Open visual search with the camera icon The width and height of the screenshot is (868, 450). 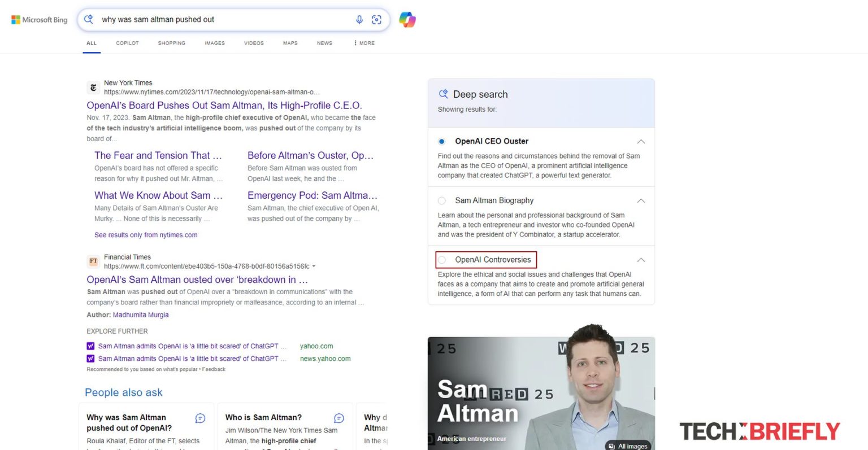coord(377,19)
